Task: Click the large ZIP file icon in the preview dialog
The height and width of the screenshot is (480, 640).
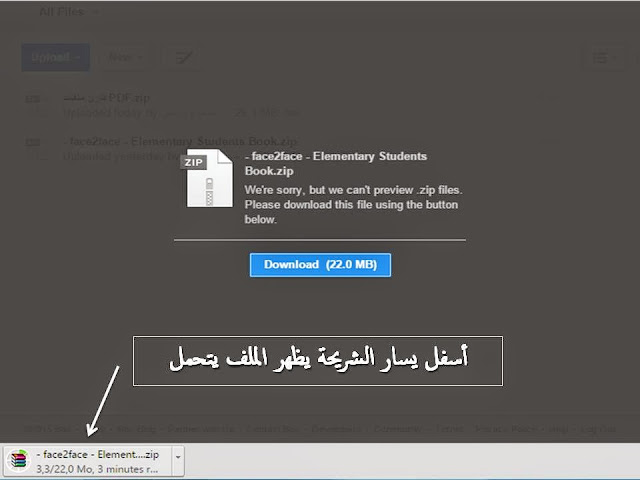Action: tap(207, 178)
